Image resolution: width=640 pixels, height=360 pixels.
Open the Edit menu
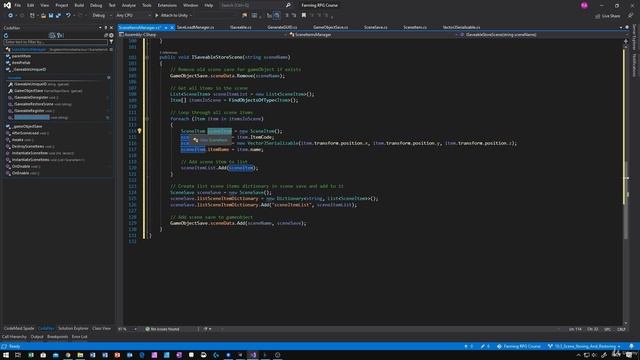click(31, 5)
